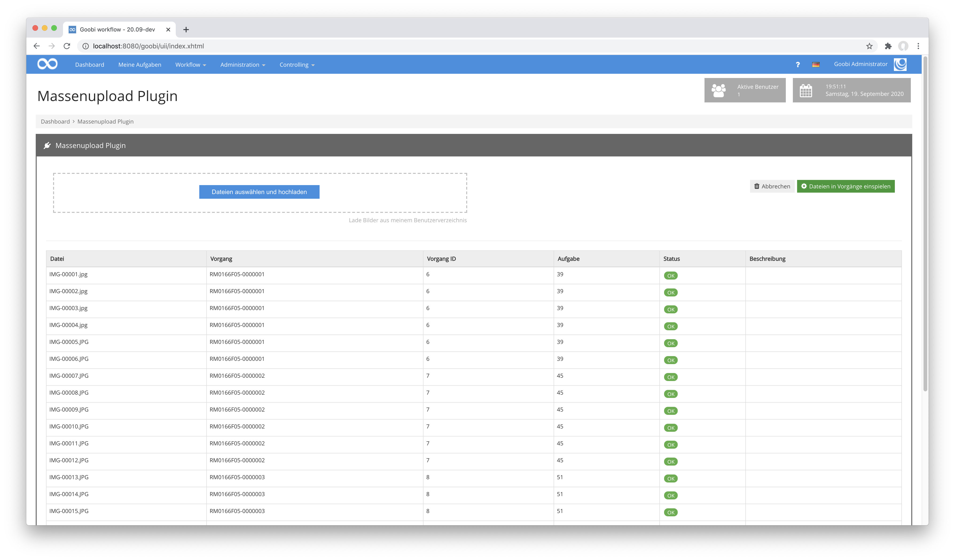The image size is (955, 560).
Task: Click OK status badge for IMG-00006.JPG
Action: 671,360
